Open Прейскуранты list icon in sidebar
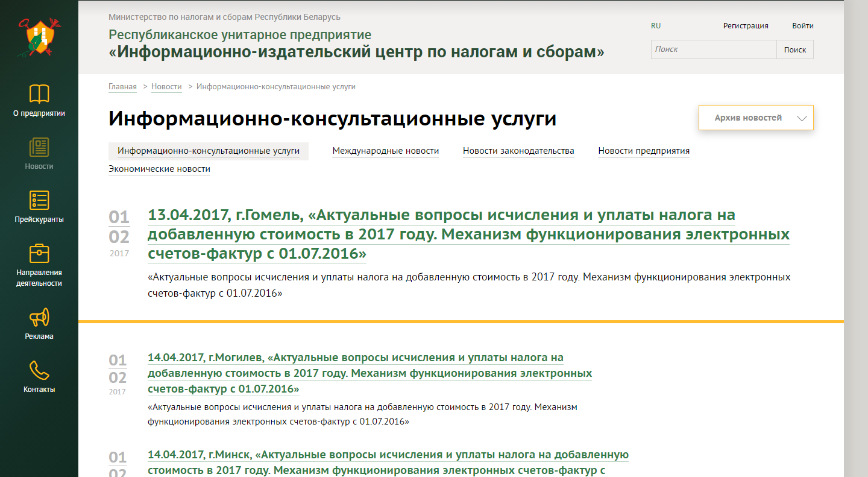This screenshot has width=868, height=477. coord(39,200)
